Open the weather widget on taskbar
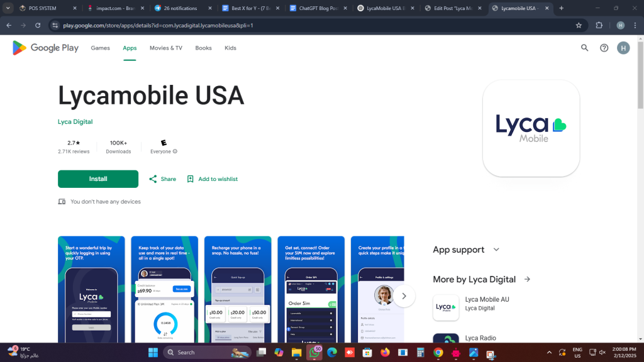Screen dimensions: 644x362 23,353
